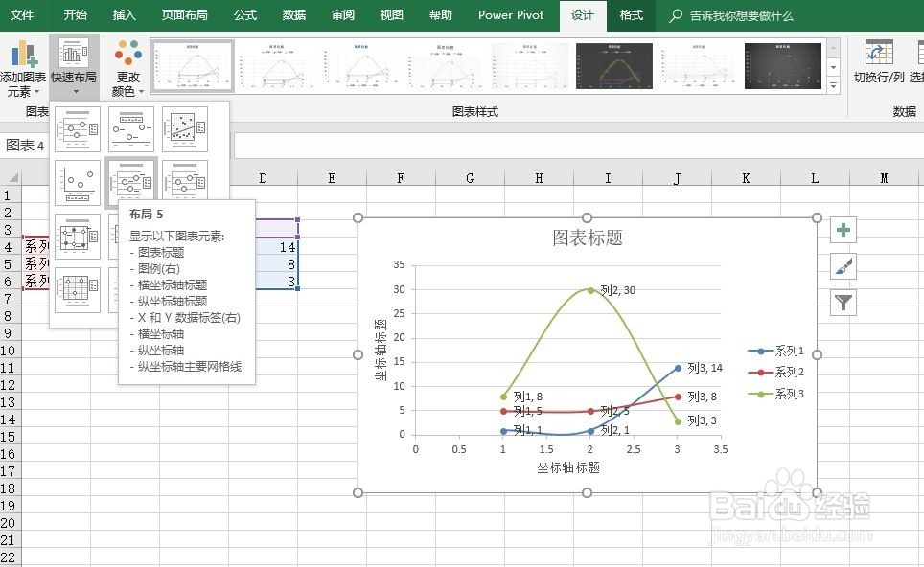Viewport: 924px width, 567px height.
Task: Select the horizontal axis title 坐标轴标题
Action: [568, 467]
